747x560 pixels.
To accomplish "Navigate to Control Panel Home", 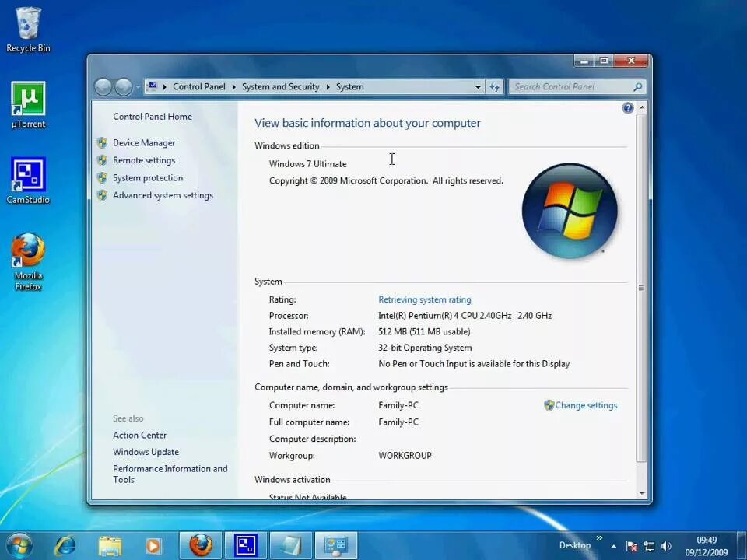I will click(x=153, y=116).
